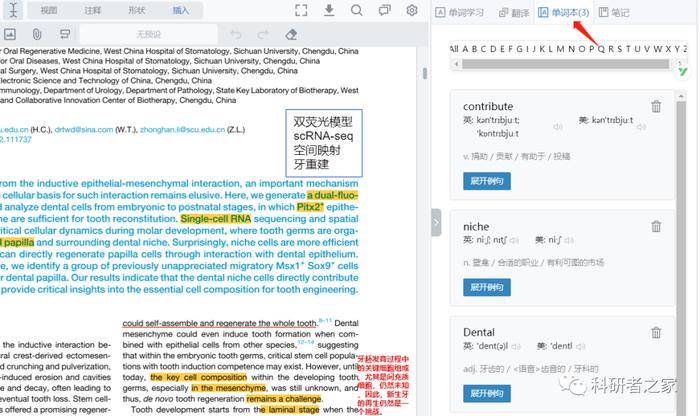
Task: Open the 笔记 tab
Action: pyautogui.click(x=614, y=12)
